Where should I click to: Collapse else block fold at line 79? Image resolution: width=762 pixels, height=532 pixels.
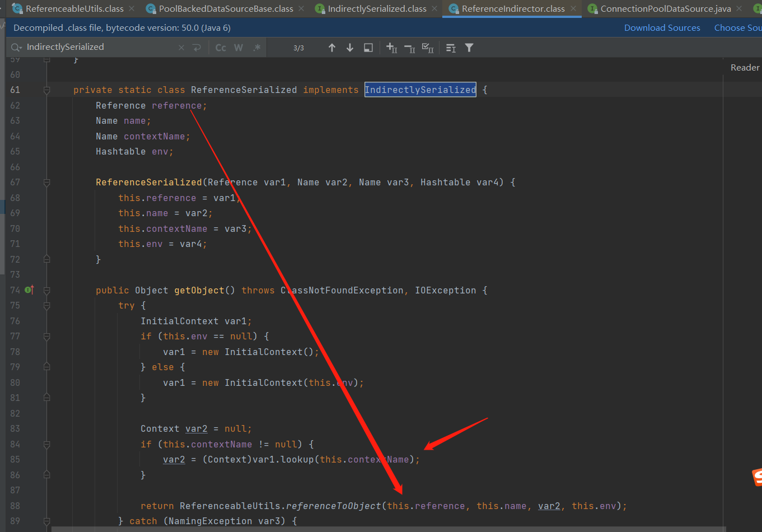click(x=47, y=367)
